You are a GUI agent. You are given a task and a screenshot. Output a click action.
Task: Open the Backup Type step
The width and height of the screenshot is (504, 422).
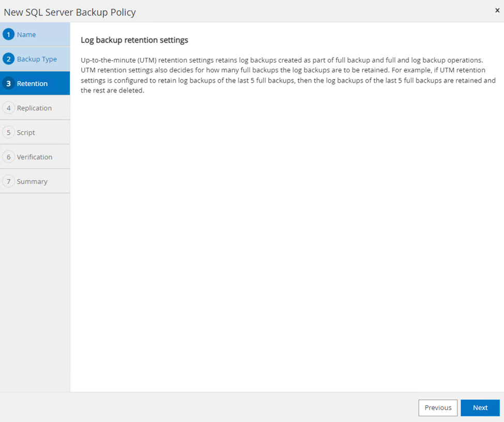[35, 59]
